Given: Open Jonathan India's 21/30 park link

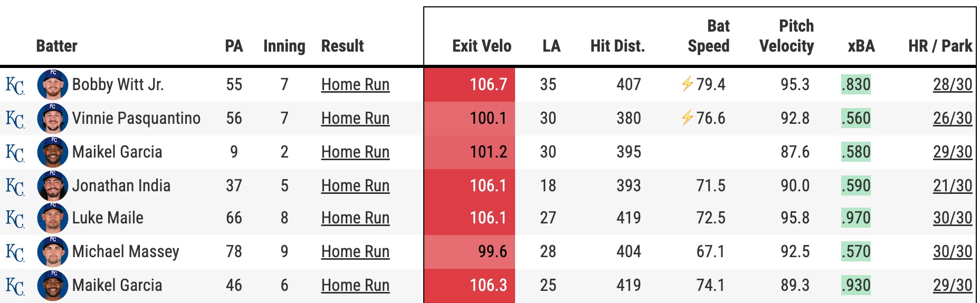Looking at the screenshot, I should 952,185.
